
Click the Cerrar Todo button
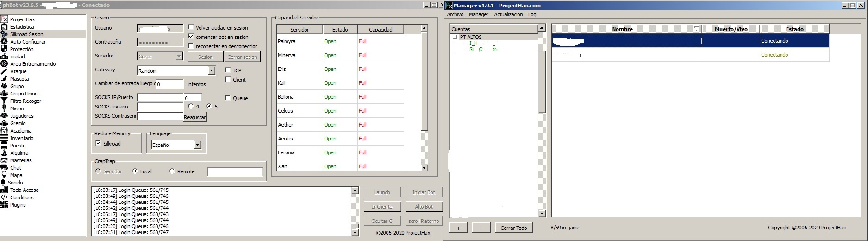coord(513,228)
